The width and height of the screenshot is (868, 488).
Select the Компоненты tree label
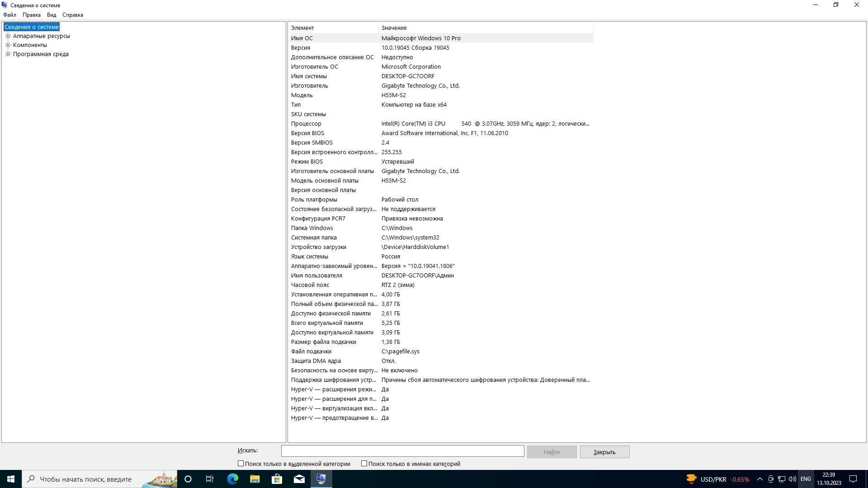click(x=30, y=45)
